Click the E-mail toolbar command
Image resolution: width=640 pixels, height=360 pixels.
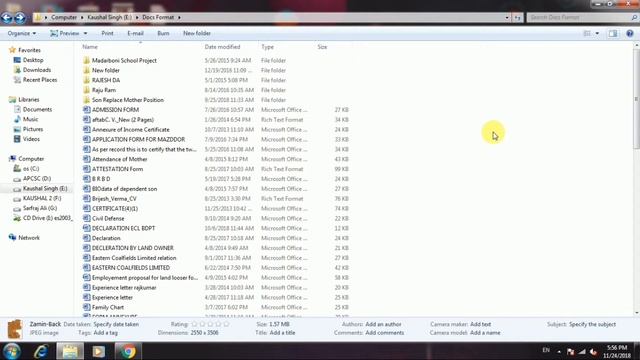(x=135, y=33)
